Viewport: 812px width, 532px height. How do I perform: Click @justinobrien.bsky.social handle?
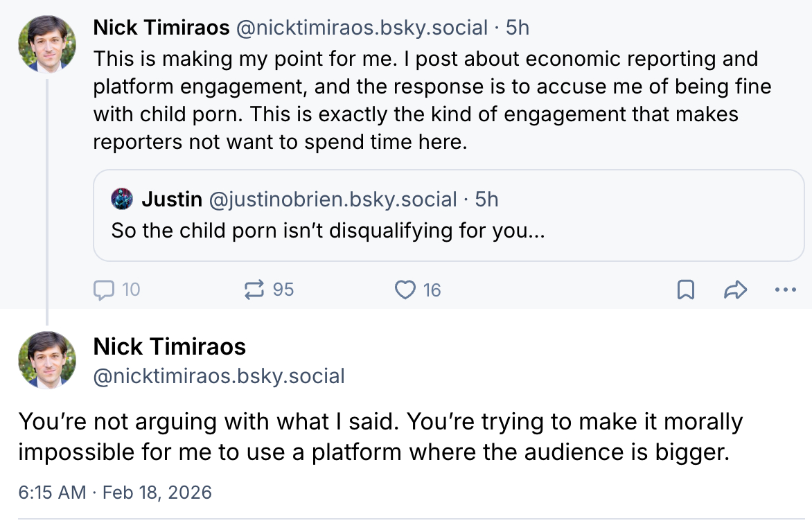[x=333, y=199]
